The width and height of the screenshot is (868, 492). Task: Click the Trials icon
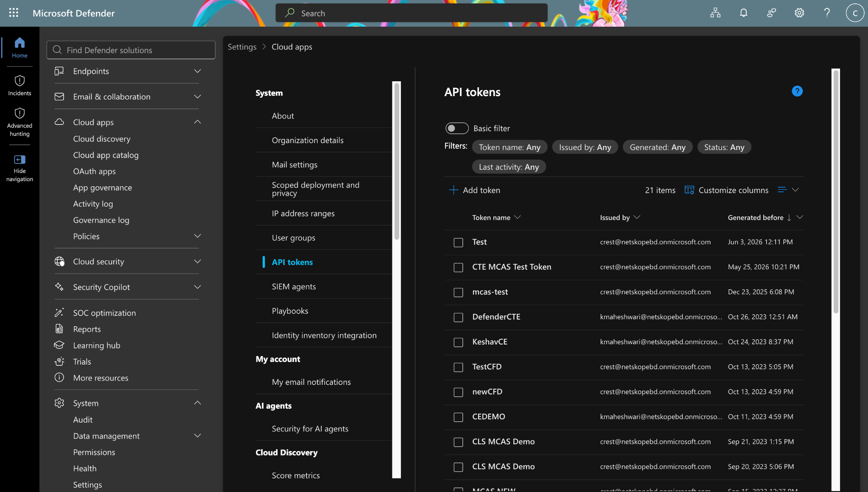(59, 361)
